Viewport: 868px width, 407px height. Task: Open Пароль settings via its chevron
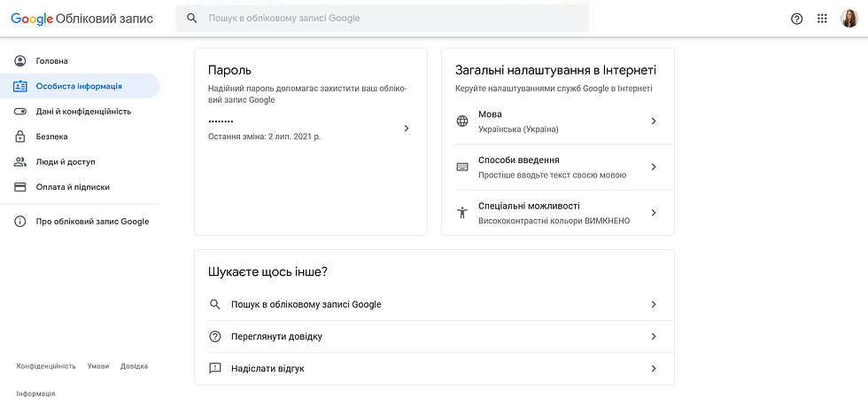407,128
